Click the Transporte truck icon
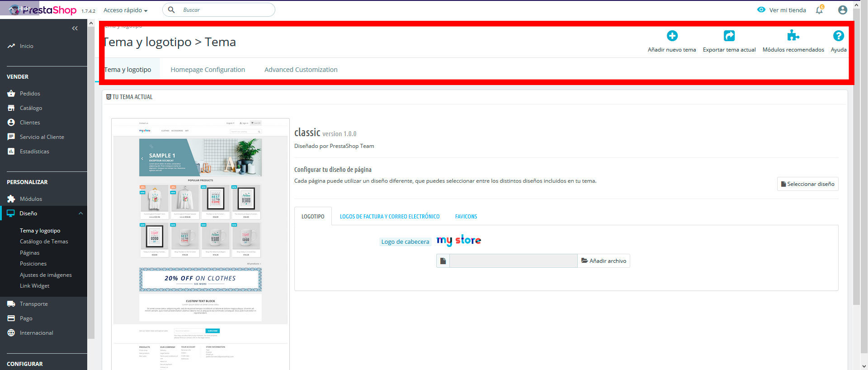This screenshot has width=868, height=370. pyautogui.click(x=11, y=304)
